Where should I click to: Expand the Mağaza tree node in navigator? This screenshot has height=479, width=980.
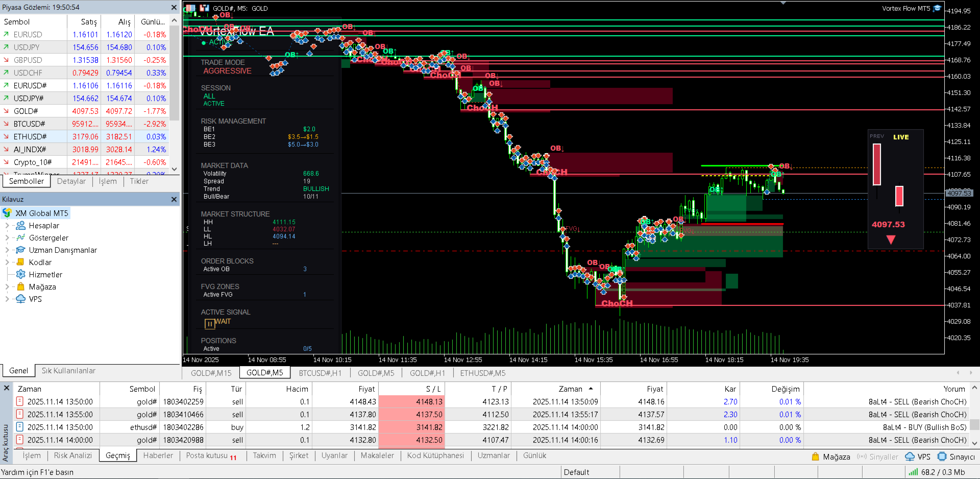pos(7,286)
